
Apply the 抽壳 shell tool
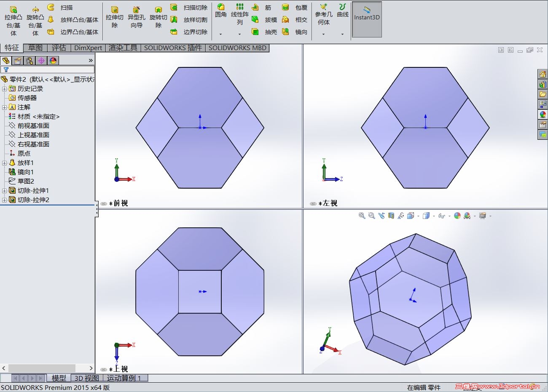(x=264, y=32)
